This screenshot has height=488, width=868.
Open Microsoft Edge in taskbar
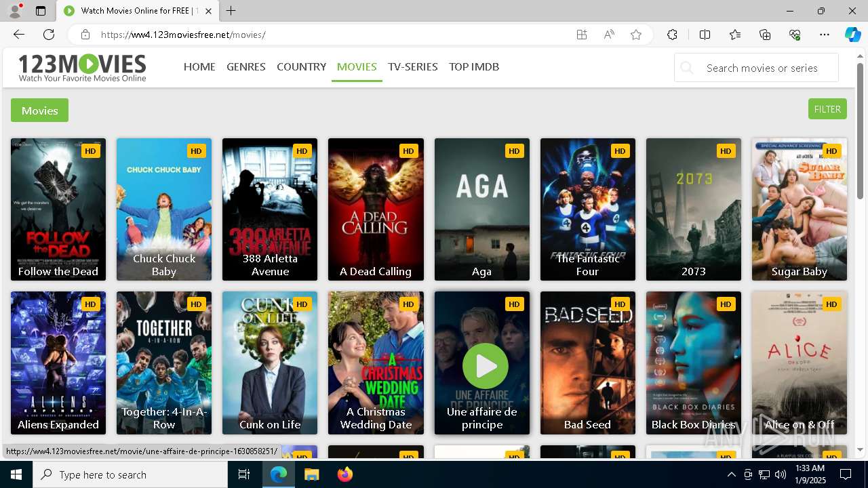pyautogui.click(x=279, y=474)
